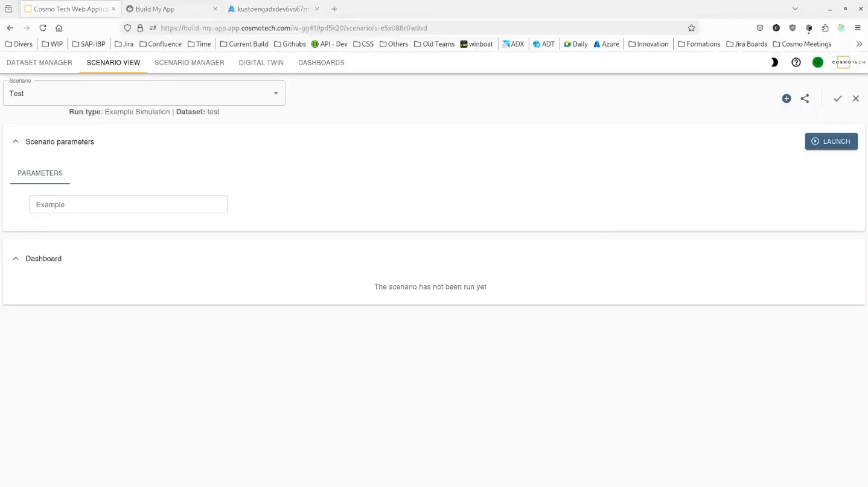Viewport: 868px width, 487px height.
Task: Bookmark this page with the star icon
Action: point(691,28)
